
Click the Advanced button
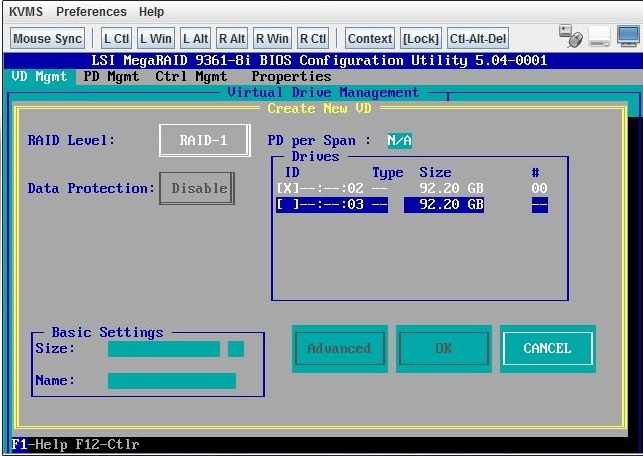point(340,349)
